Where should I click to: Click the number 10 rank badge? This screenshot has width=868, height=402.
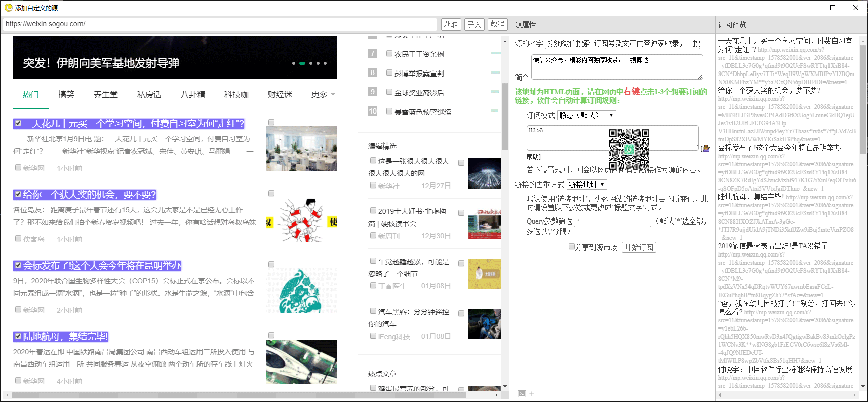[x=373, y=111]
